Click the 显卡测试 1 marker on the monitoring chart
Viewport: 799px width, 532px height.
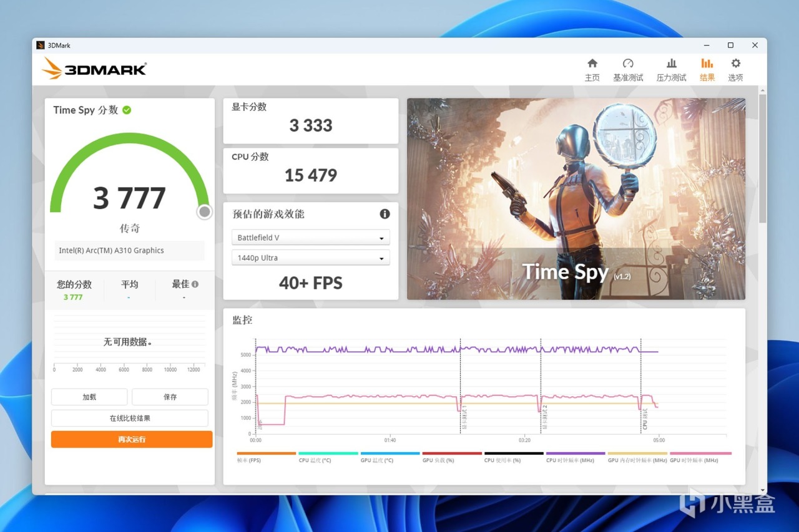[465, 418]
